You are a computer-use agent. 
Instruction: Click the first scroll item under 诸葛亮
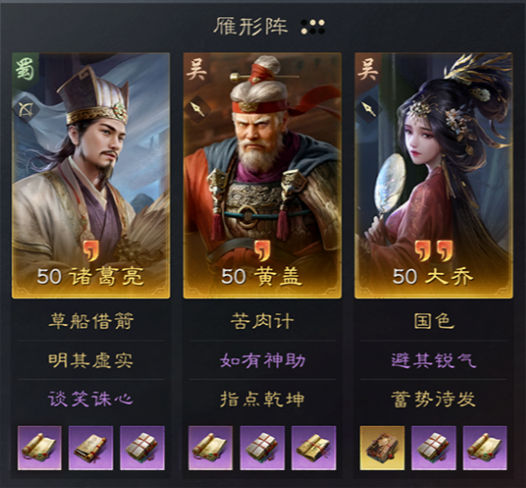click(40, 448)
